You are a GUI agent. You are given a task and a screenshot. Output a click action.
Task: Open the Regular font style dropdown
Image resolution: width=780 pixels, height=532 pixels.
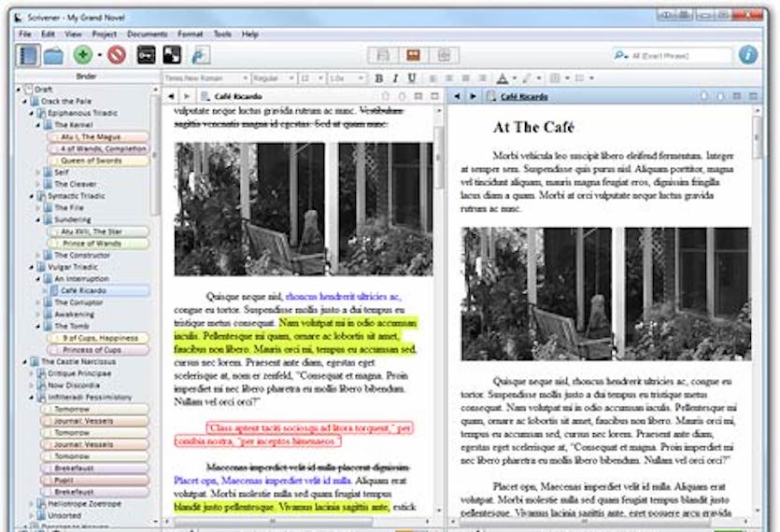point(274,78)
